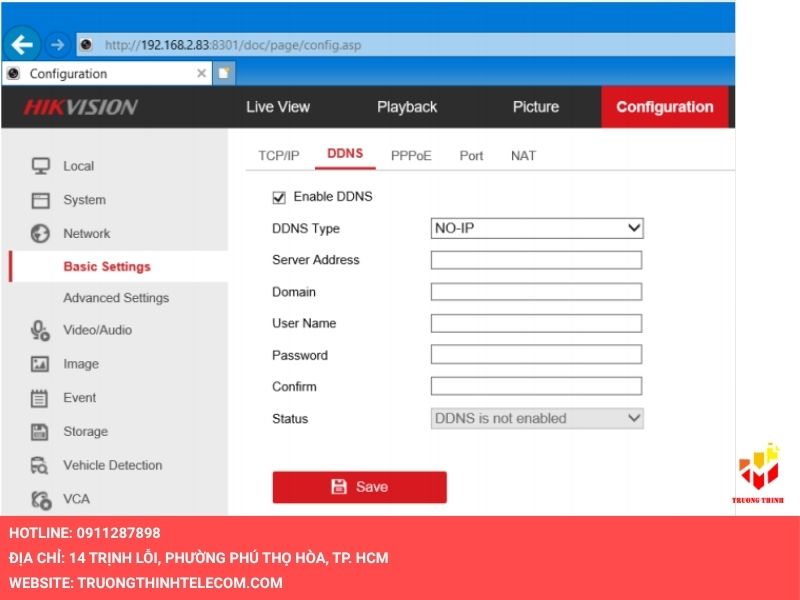Screen dimensions: 800x600
Task: Switch to the TCP/IP tab
Action: click(279, 156)
